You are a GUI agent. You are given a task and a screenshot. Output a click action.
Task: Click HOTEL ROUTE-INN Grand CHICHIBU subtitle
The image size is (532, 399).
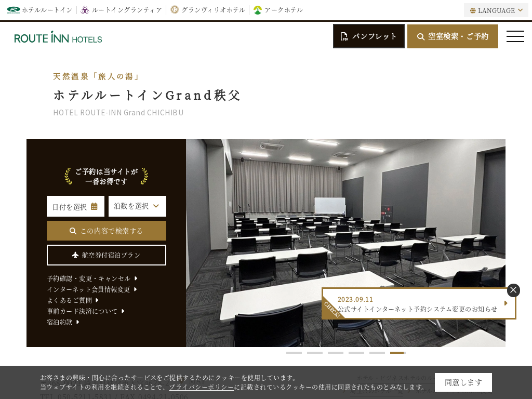[x=118, y=113]
